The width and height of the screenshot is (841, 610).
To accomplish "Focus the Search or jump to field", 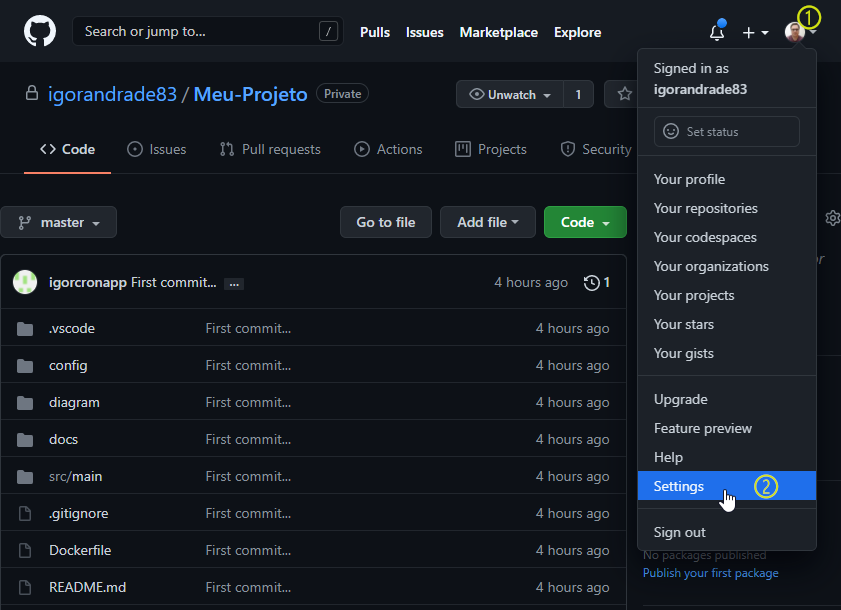I will click(x=208, y=31).
